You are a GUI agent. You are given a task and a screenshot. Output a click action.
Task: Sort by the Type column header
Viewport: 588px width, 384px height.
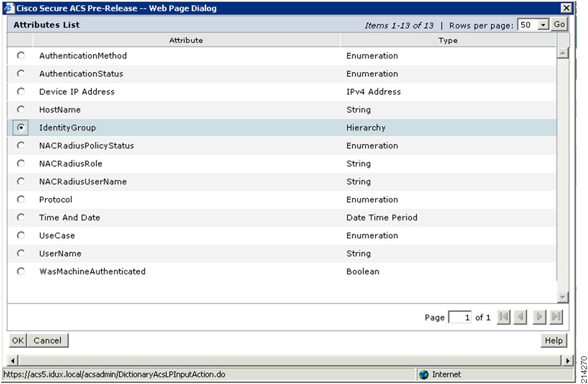[448, 40]
